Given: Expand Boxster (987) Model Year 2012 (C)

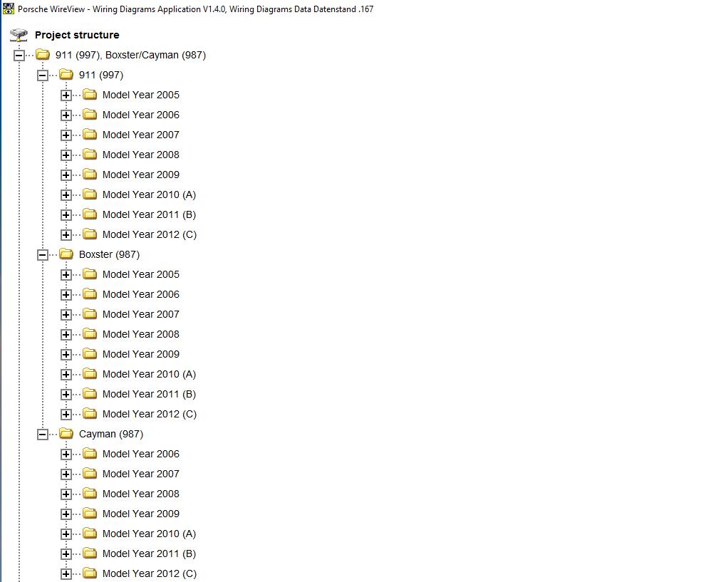Looking at the screenshot, I should point(66,415).
